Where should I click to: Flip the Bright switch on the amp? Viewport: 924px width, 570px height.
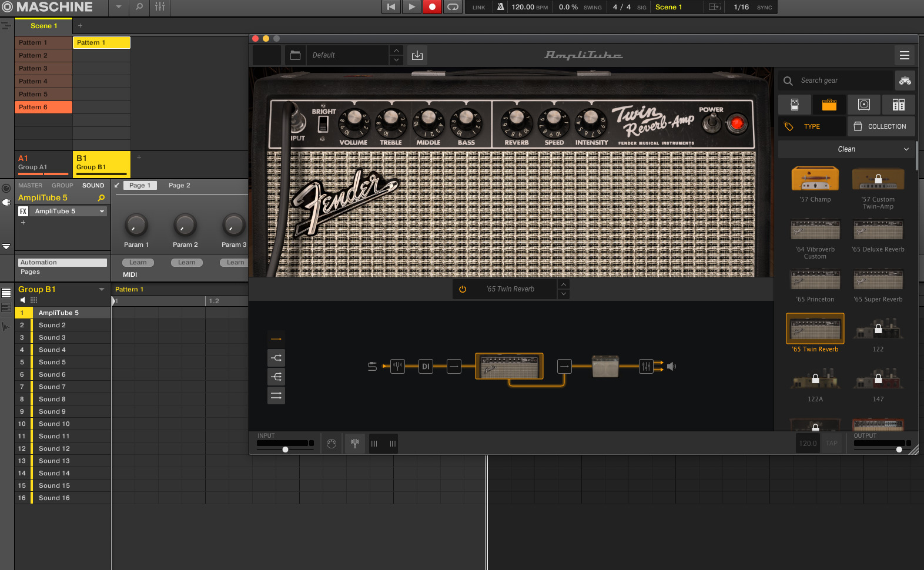coord(323,123)
